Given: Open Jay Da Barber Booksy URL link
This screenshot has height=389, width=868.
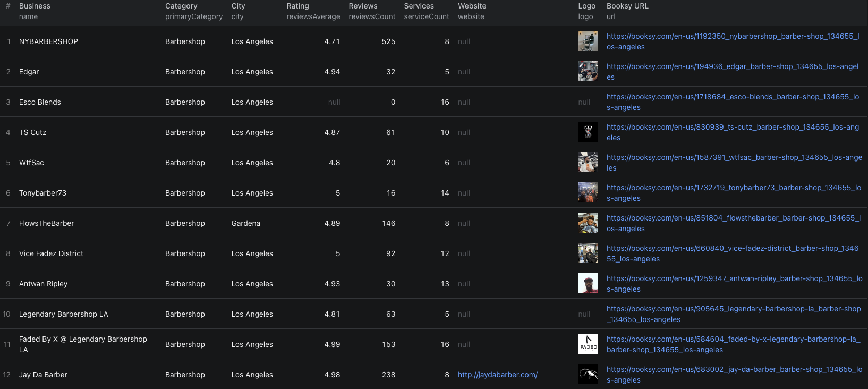Looking at the screenshot, I should click(735, 375).
